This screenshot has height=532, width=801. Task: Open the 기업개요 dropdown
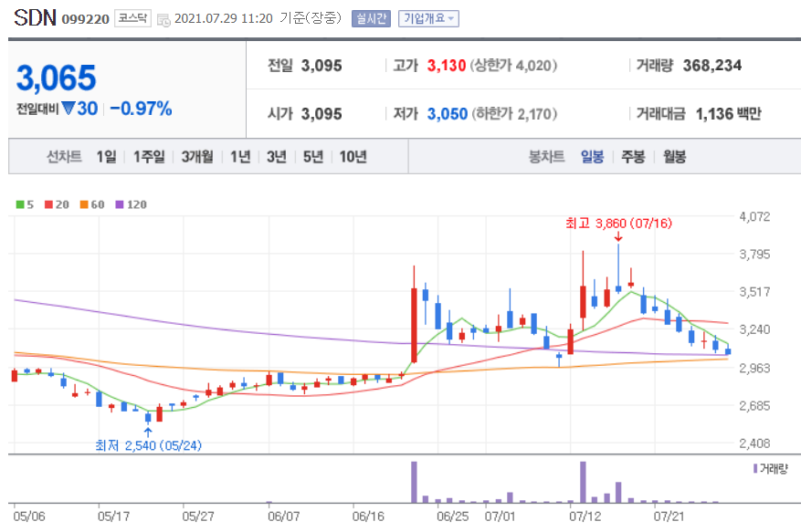tap(428, 19)
